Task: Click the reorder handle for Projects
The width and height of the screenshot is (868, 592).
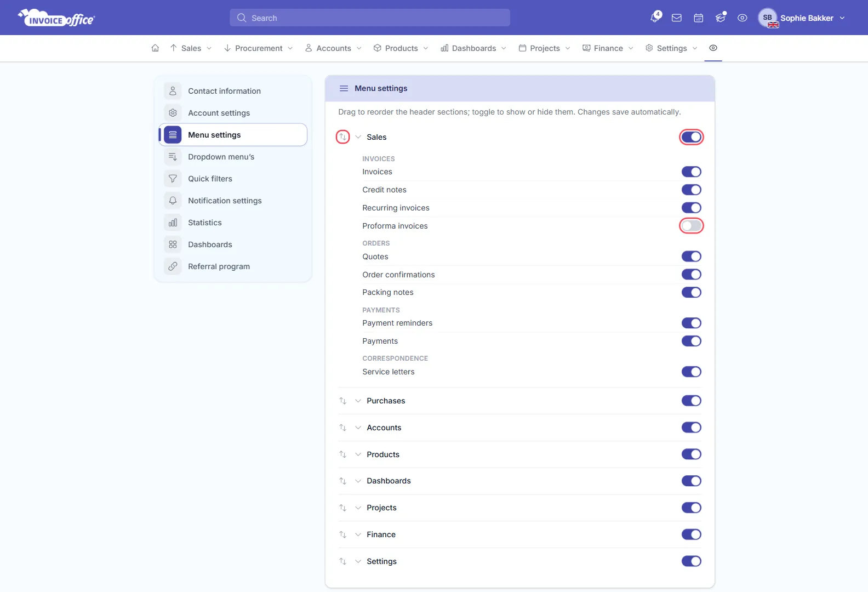Action: [342, 508]
